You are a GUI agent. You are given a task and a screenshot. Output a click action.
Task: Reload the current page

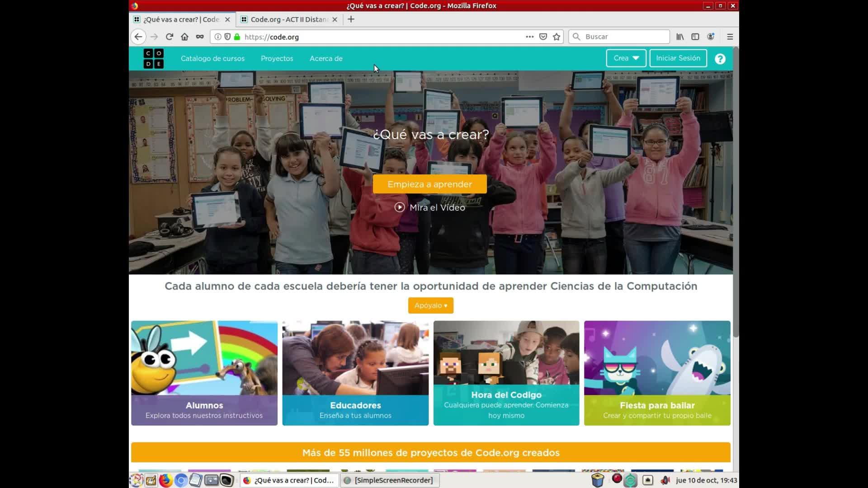click(170, 37)
